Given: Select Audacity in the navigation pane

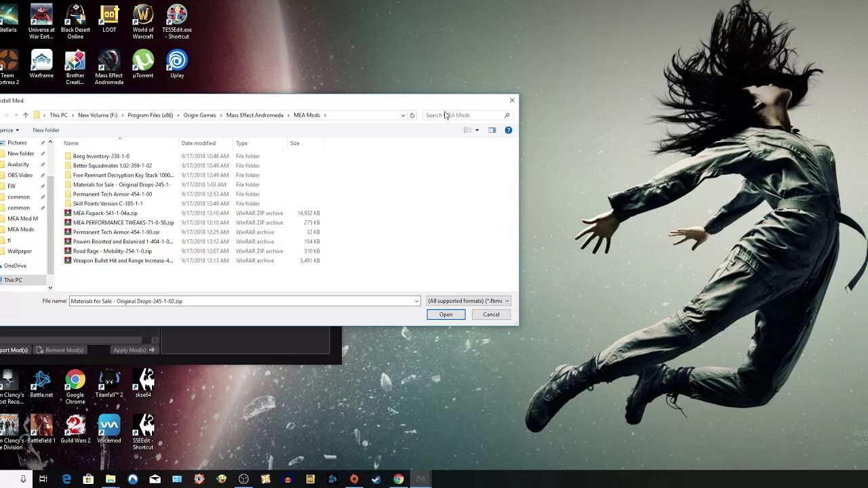Looking at the screenshot, I should [18, 164].
